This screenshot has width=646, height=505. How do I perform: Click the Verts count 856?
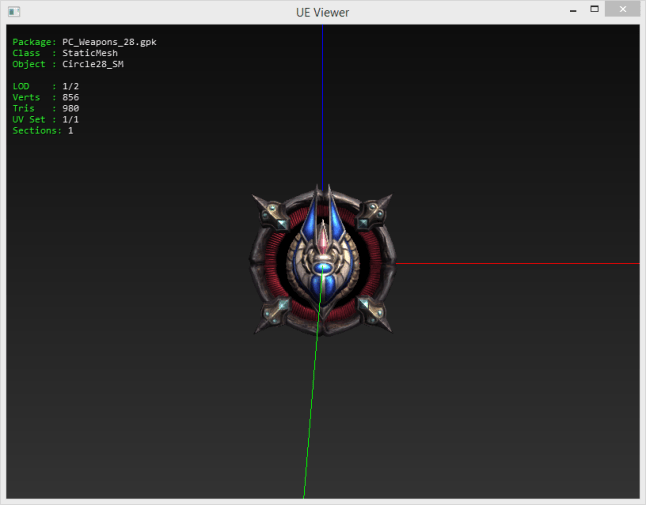pos(70,97)
